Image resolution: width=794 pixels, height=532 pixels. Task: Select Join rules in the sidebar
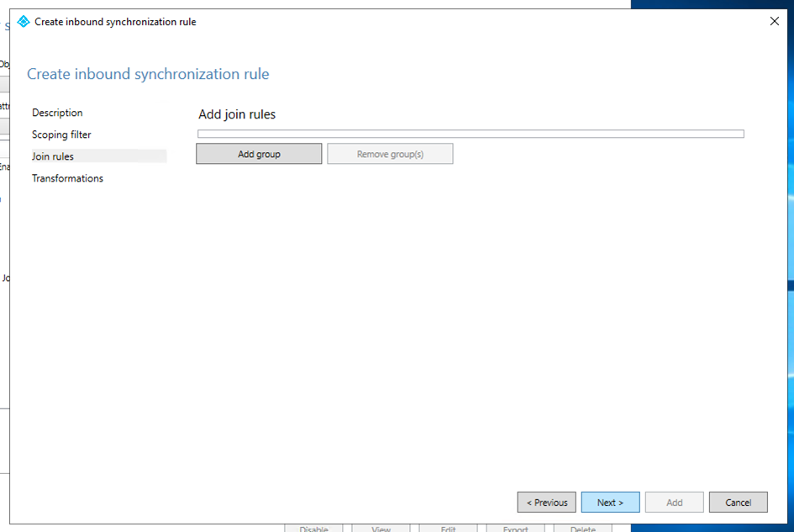pos(53,156)
